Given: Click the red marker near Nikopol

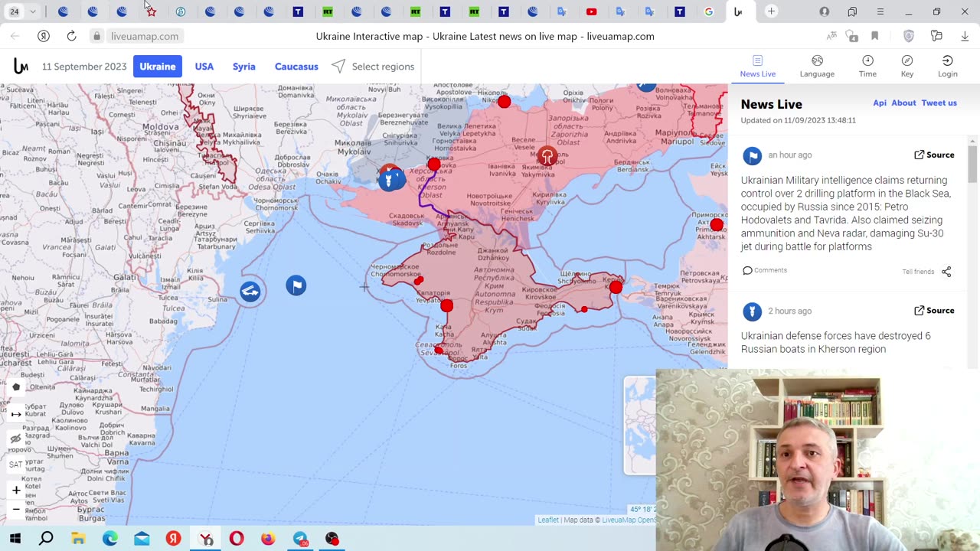Looking at the screenshot, I should [x=504, y=102].
